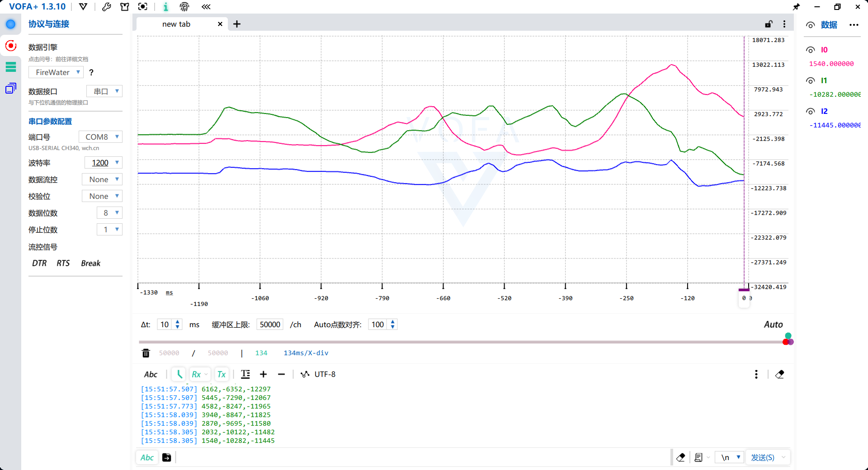Collapse the sidebar with double chevron
This screenshot has height=470, width=868.
click(x=206, y=7)
